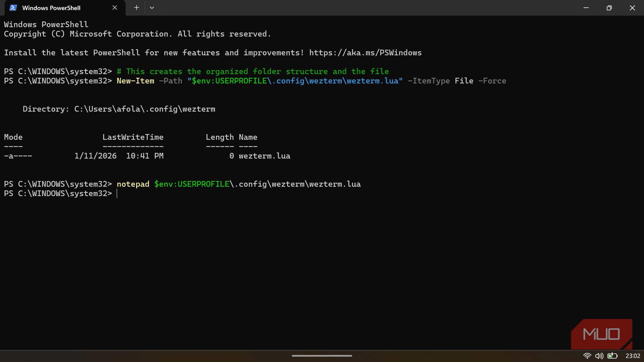
Task: Open Wi-Fi network status in tray
Action: [x=587, y=356]
